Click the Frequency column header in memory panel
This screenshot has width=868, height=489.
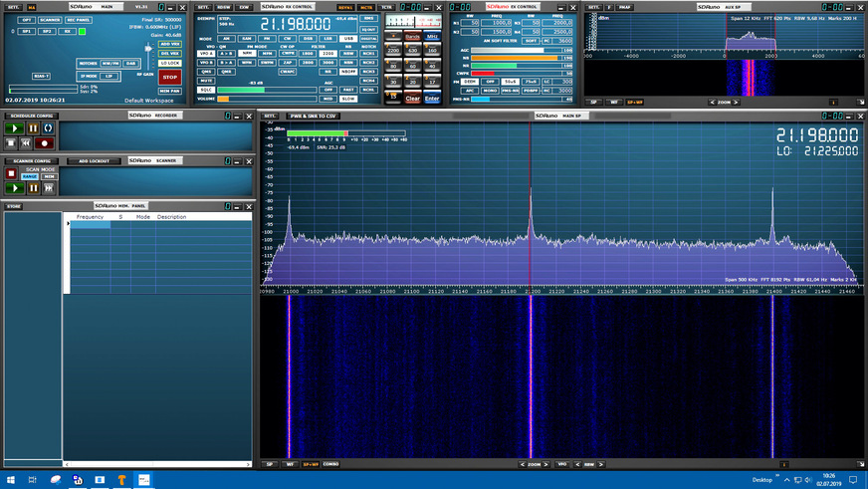point(90,216)
